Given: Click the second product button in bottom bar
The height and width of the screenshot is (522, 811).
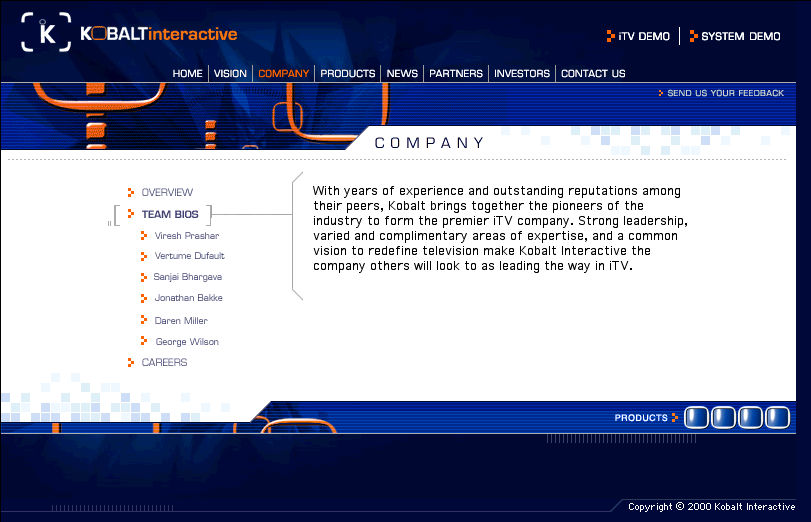Looking at the screenshot, I should 723,417.
